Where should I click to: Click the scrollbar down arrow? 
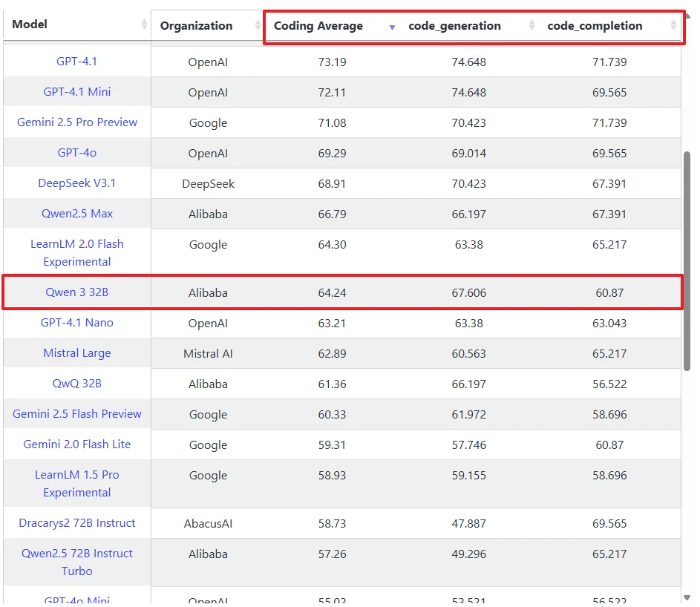tap(687, 597)
